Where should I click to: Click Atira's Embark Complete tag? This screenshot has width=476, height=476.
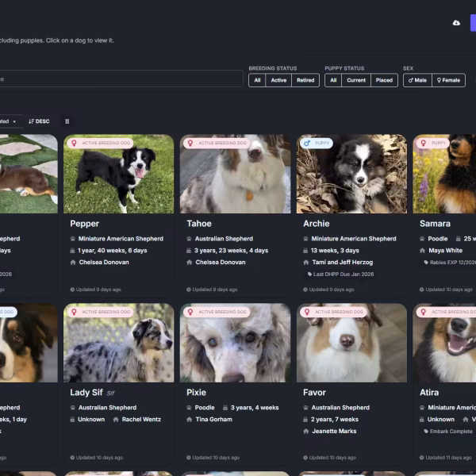point(448,431)
